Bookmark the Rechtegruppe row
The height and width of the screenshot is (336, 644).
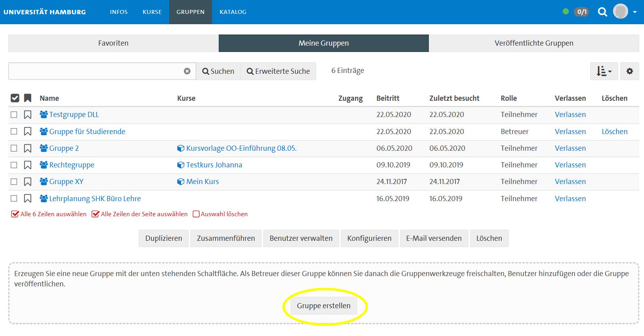pyautogui.click(x=28, y=165)
